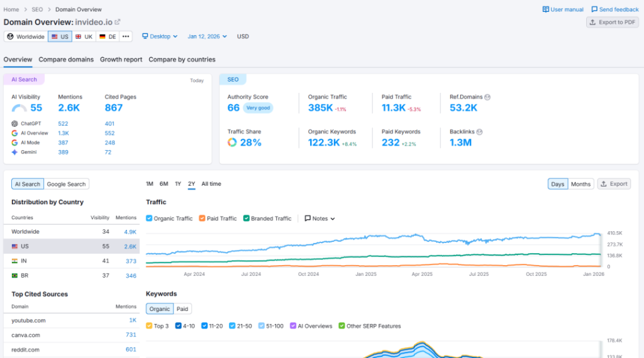Click the Traffic Share donut chart icon
Image resolution: width=644 pixels, height=358 pixels.
(232, 143)
